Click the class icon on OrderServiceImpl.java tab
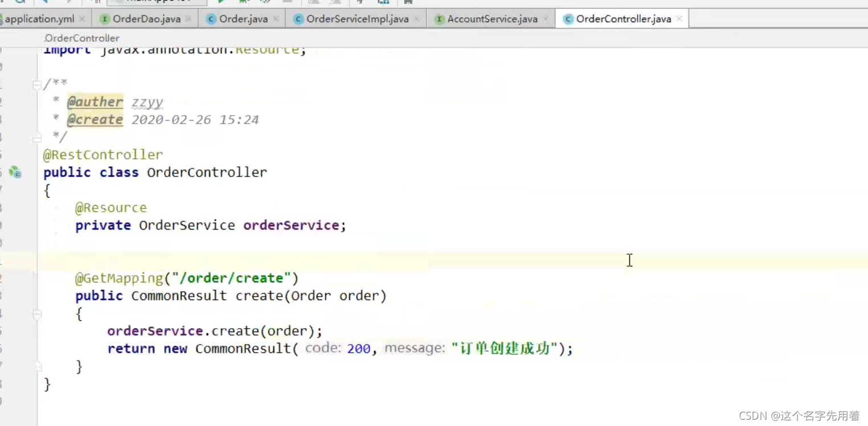Viewport: 868px width, 426px height. 298,19
